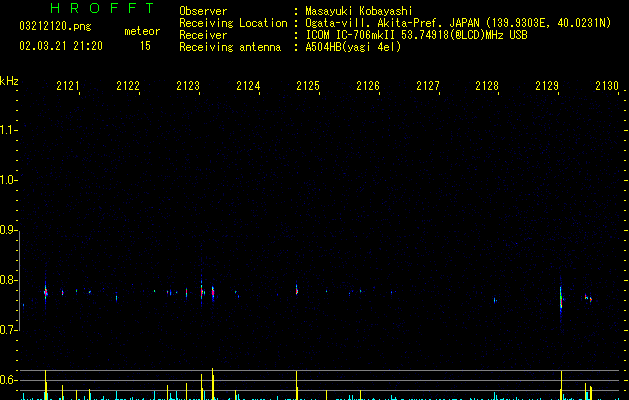Click time marker 2121
Image resolution: width=629 pixels, height=400 pixels.
coord(68,86)
